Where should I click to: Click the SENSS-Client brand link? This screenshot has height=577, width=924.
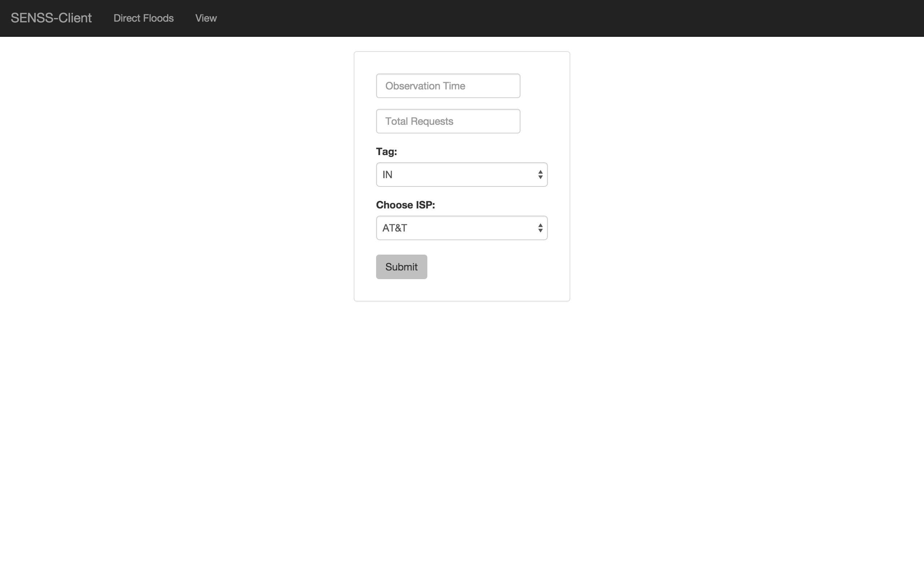click(51, 18)
